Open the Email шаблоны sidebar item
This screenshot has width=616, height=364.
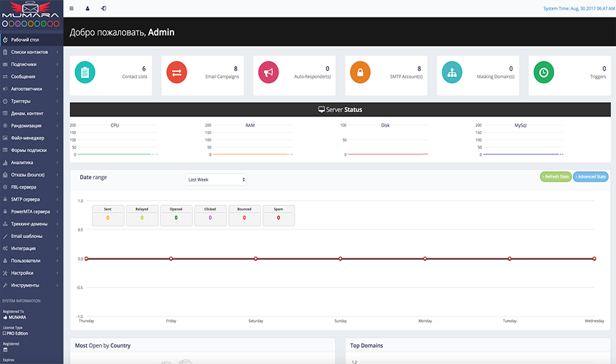(x=29, y=236)
